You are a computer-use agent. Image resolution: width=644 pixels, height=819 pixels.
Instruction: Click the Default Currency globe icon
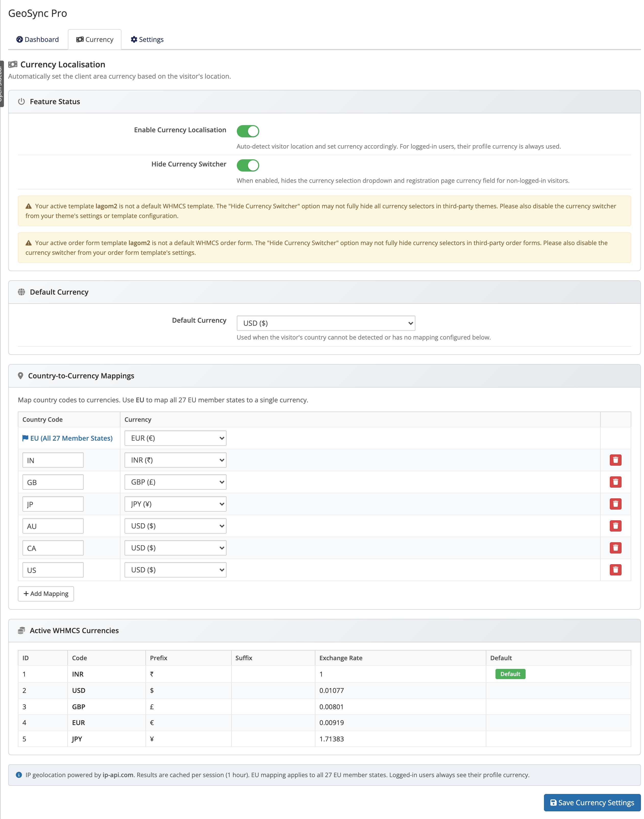[x=21, y=292]
